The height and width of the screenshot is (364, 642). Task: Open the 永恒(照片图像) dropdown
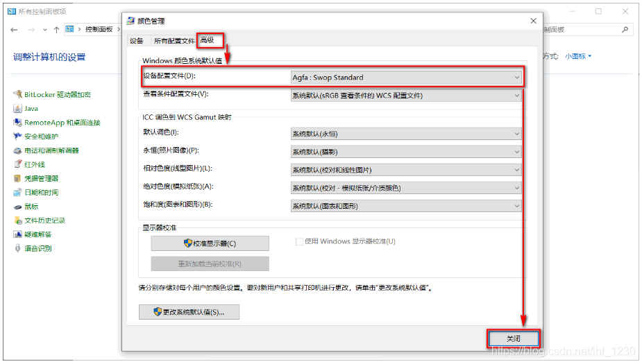pyautogui.click(x=406, y=152)
